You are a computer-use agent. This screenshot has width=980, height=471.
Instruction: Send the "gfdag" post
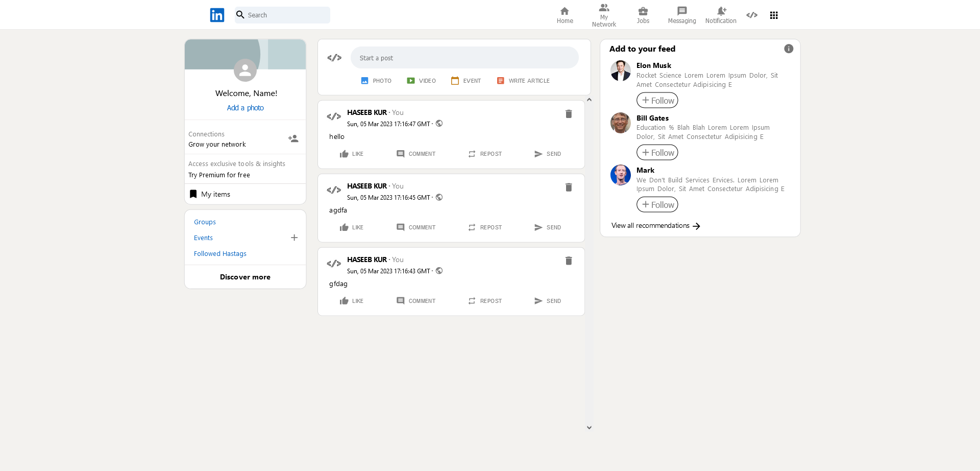547,301
